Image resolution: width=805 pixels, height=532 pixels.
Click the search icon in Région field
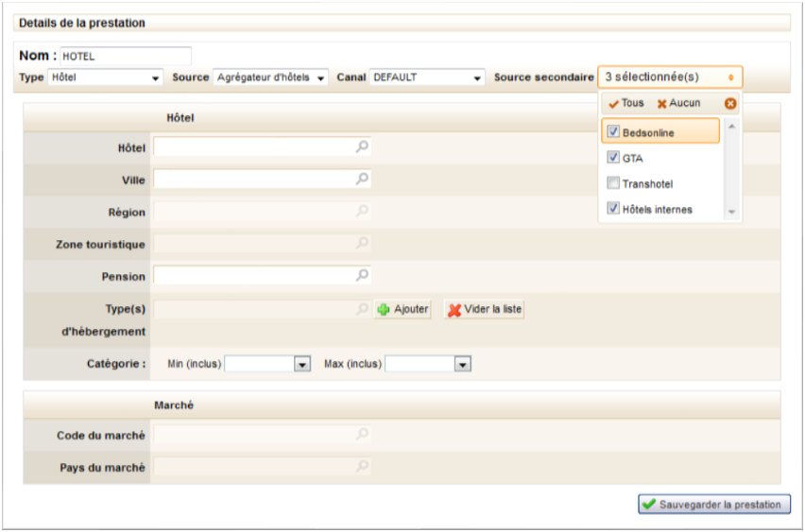pos(361,211)
